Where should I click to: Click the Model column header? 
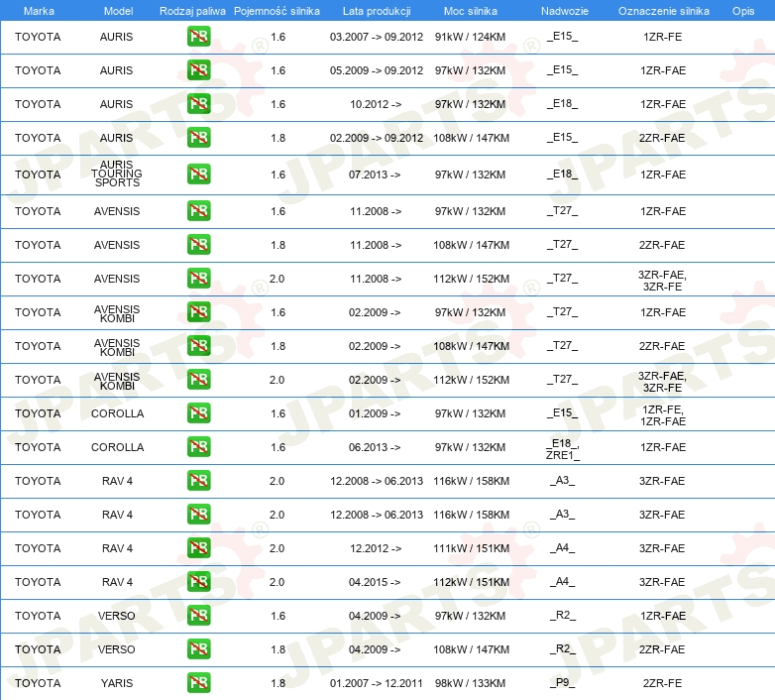(118, 11)
